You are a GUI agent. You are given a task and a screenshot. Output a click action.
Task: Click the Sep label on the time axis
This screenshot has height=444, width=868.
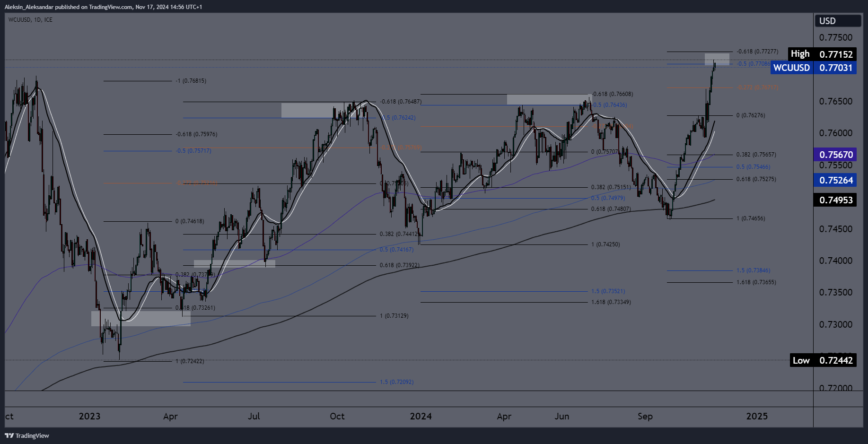point(645,416)
